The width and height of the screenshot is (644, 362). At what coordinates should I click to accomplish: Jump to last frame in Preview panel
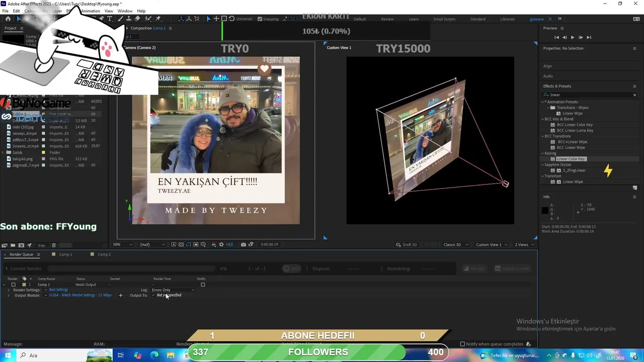click(x=589, y=37)
